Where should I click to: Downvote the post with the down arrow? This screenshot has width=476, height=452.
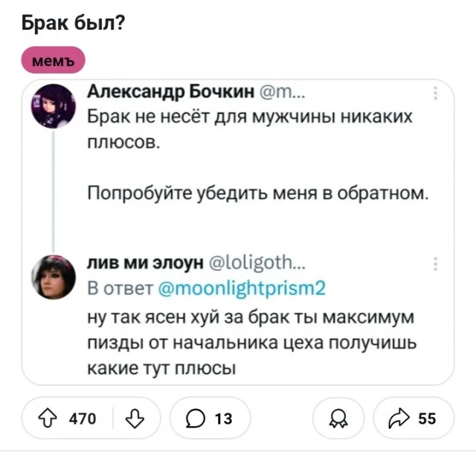(x=136, y=419)
